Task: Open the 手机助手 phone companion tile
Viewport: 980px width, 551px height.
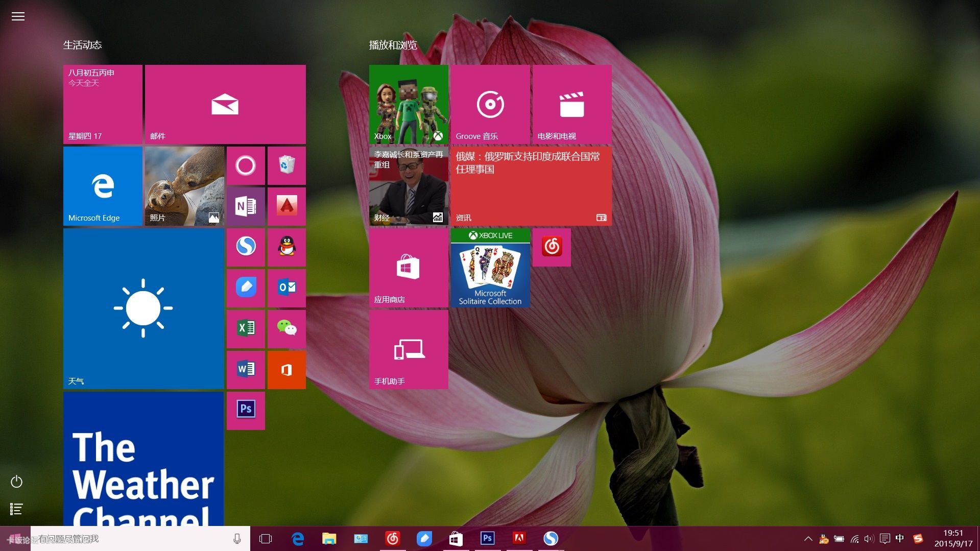Action: click(x=409, y=349)
